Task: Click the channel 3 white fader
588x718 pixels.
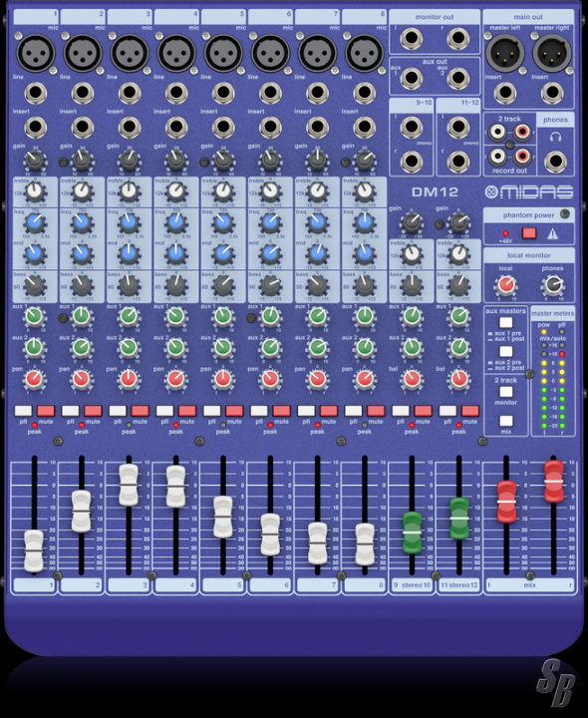Action: point(129,485)
